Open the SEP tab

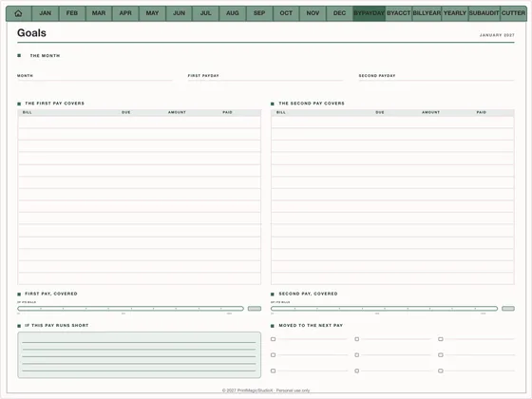259,13
